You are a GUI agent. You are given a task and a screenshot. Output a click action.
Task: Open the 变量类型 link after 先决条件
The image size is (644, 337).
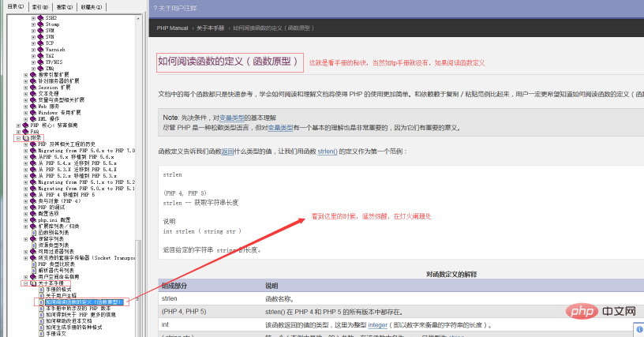(x=232, y=118)
